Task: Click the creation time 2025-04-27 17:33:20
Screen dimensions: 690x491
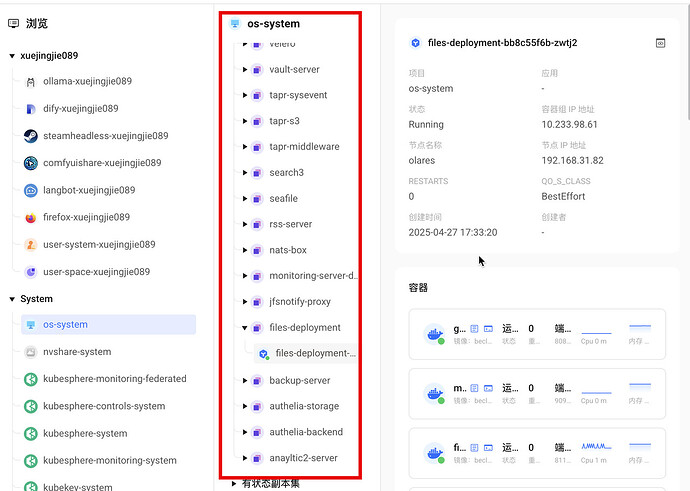Action: pos(453,233)
